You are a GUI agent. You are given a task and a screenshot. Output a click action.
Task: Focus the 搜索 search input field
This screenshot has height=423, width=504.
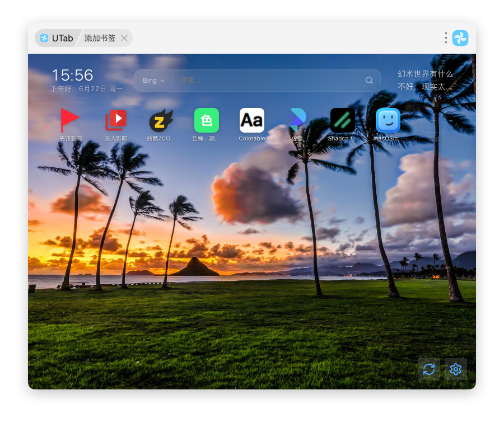[265, 81]
